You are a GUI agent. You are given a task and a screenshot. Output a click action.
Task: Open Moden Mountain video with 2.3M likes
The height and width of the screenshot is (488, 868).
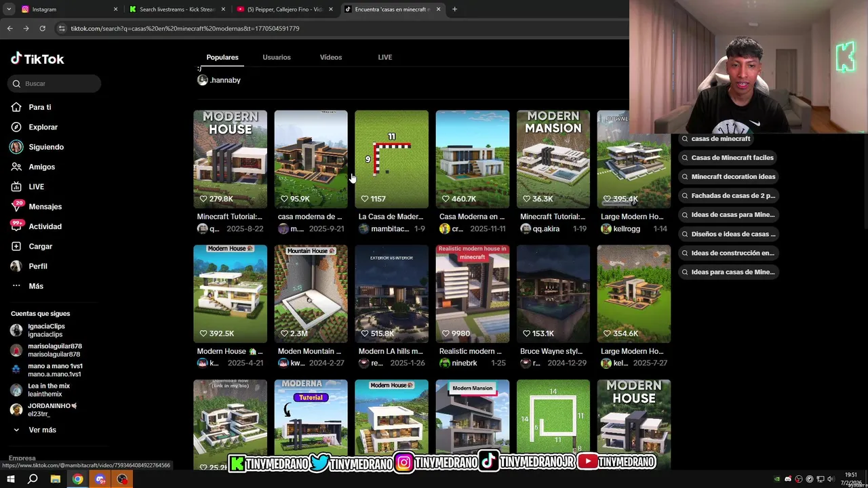click(311, 294)
